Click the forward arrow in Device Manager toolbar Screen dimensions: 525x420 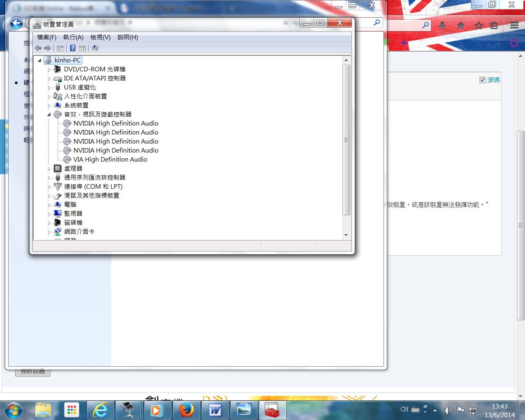[48, 48]
